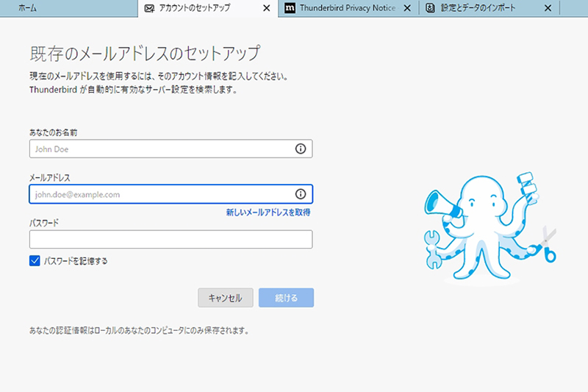
Task: Click the info icon in the name field
Action: [300, 149]
